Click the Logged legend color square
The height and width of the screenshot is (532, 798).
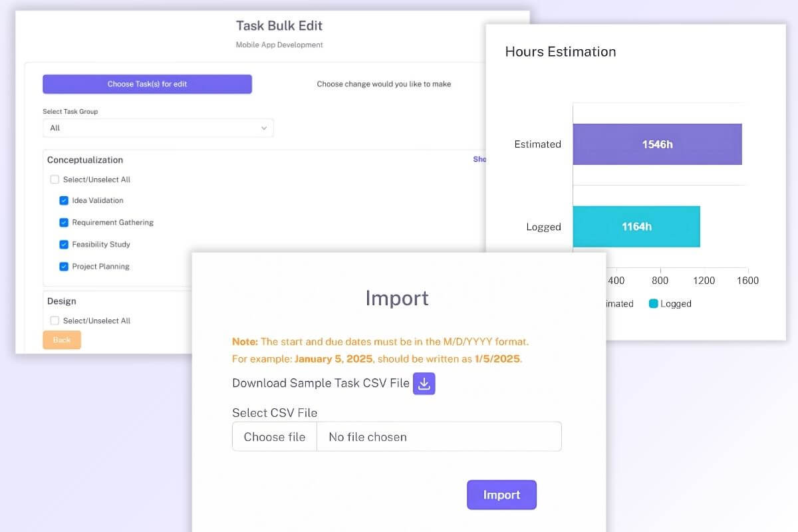653,304
